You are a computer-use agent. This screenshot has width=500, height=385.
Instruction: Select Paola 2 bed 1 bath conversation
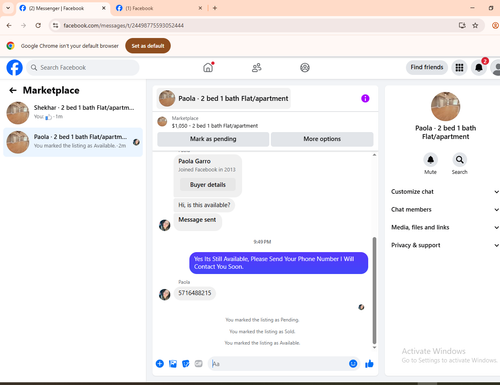pos(73,142)
